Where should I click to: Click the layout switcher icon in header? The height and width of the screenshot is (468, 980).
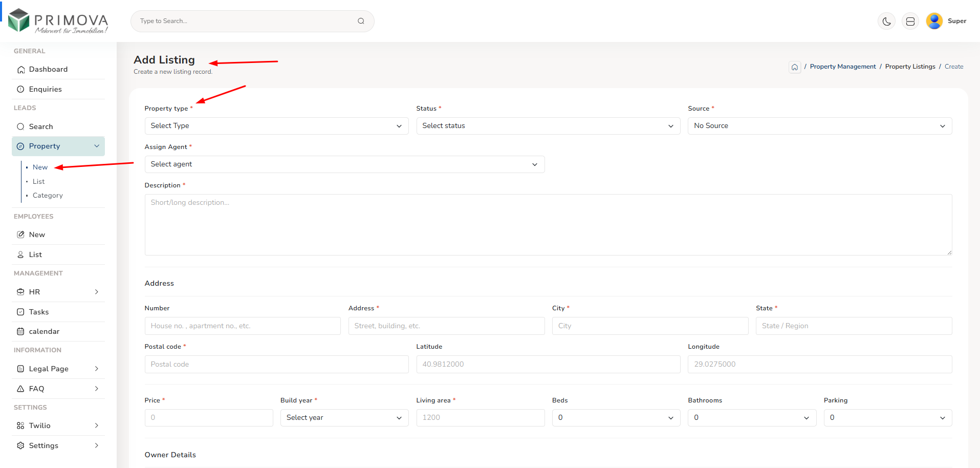910,22
